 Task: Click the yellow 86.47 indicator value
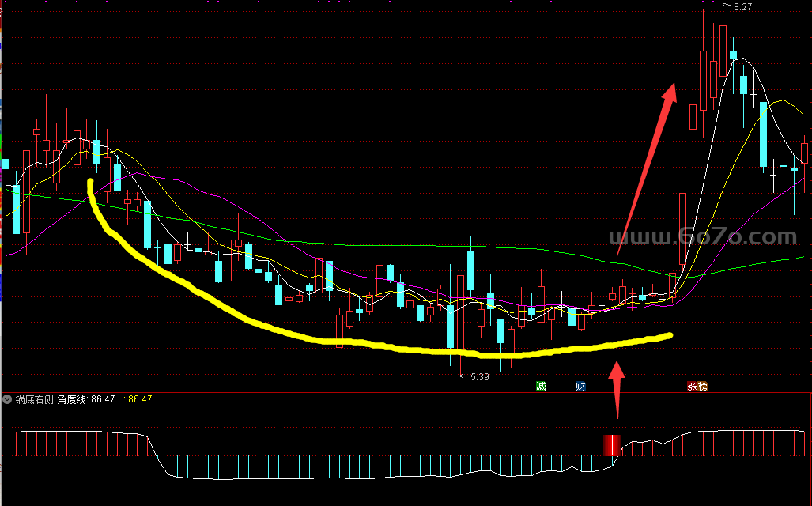pos(140,399)
